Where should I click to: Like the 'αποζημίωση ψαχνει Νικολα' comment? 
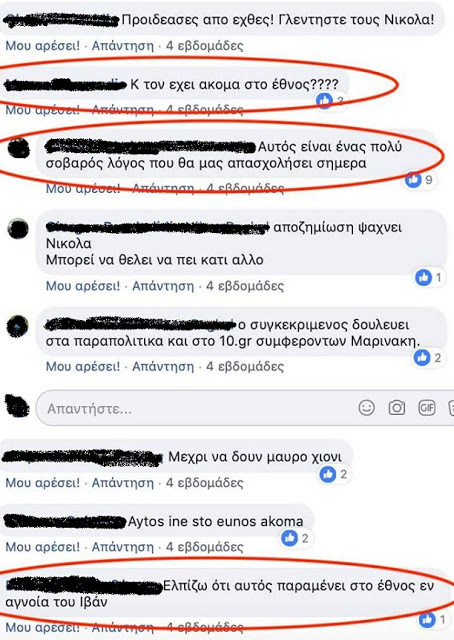pyautogui.click(x=83, y=286)
